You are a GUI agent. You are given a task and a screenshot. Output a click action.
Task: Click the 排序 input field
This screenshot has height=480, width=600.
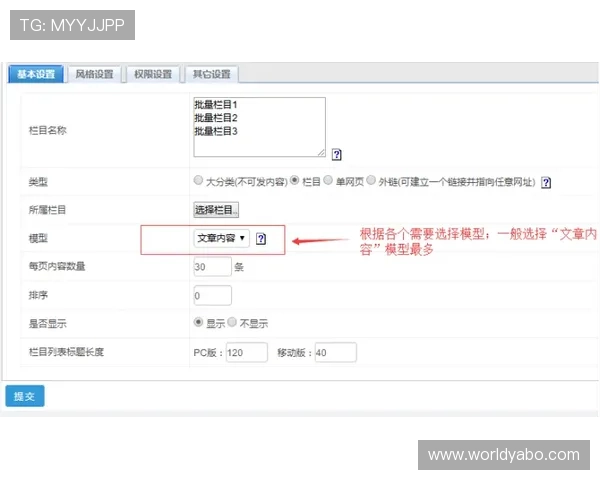tap(212, 296)
